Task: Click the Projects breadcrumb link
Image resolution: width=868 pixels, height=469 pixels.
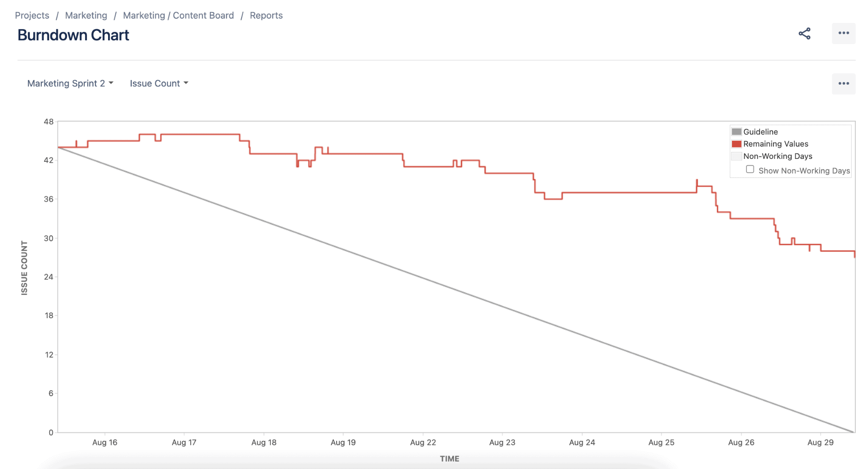Action: 32,15
